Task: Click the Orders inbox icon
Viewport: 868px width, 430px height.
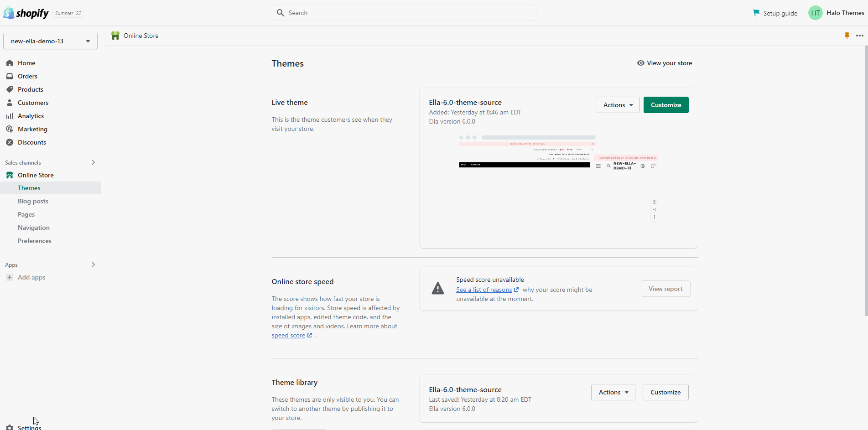Action: pyautogui.click(x=10, y=76)
